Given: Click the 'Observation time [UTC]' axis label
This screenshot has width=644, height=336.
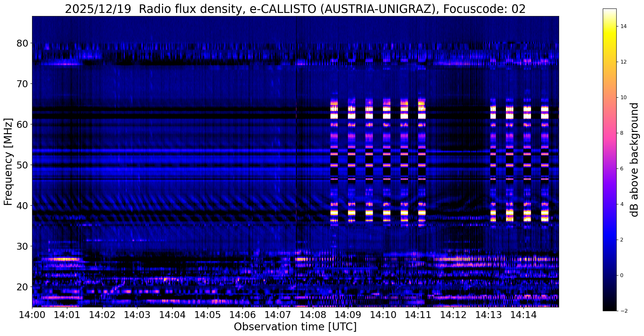Looking at the screenshot, I should tap(295, 327).
